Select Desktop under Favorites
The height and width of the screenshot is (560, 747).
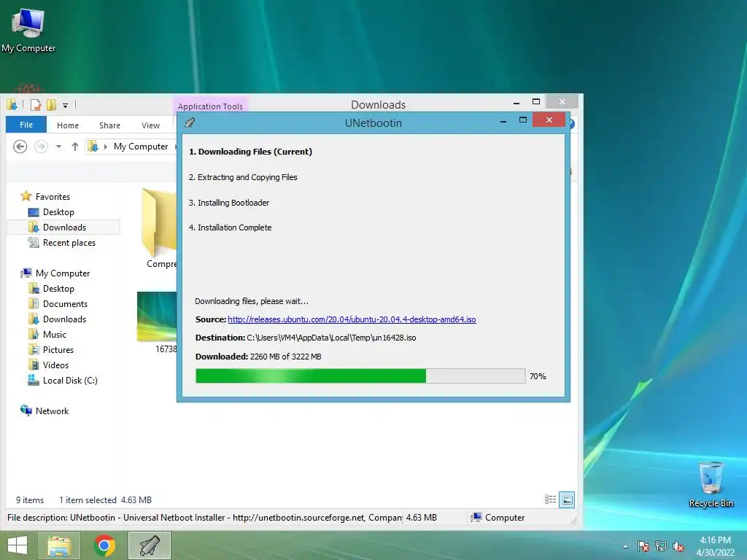click(x=58, y=212)
